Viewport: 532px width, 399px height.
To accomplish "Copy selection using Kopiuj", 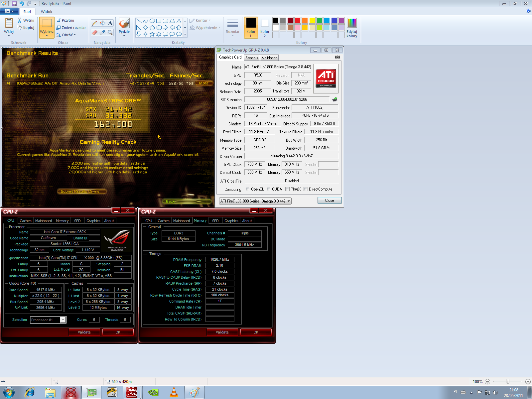I will tap(26, 28).
